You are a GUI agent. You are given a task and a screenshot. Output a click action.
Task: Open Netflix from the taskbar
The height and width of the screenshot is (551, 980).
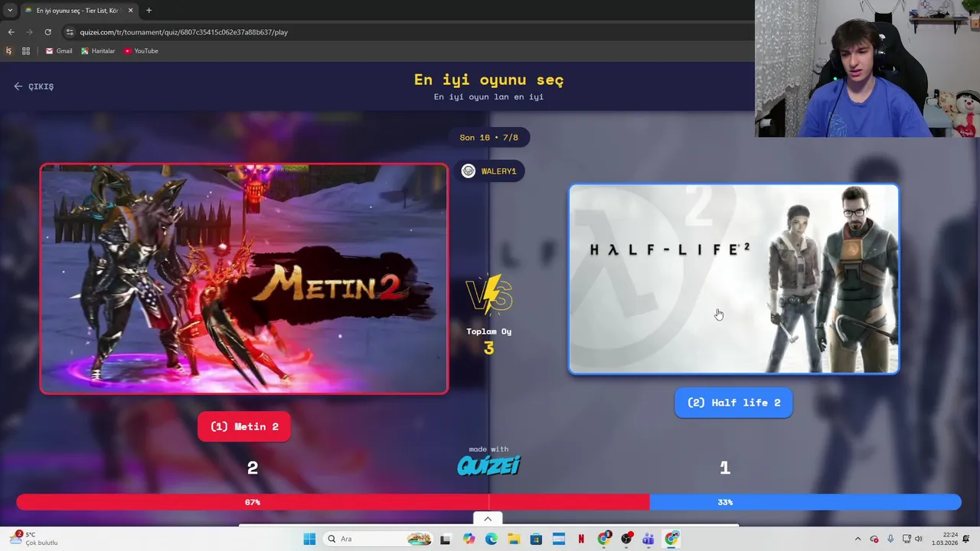coord(581,539)
